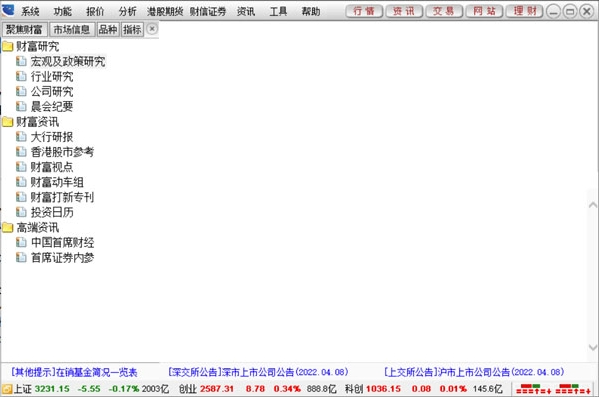Screen dimensions: 599x397
Task: Switch to the 品种 tab
Action: point(108,29)
